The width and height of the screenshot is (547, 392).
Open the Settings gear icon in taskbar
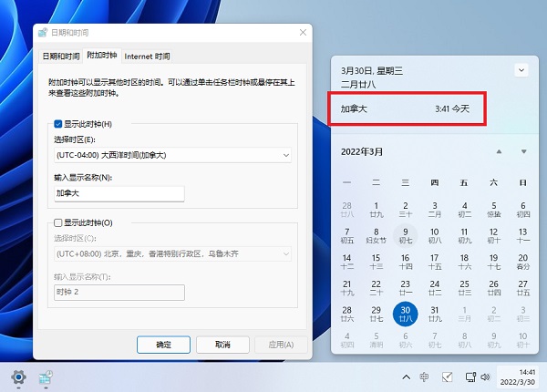(x=17, y=377)
